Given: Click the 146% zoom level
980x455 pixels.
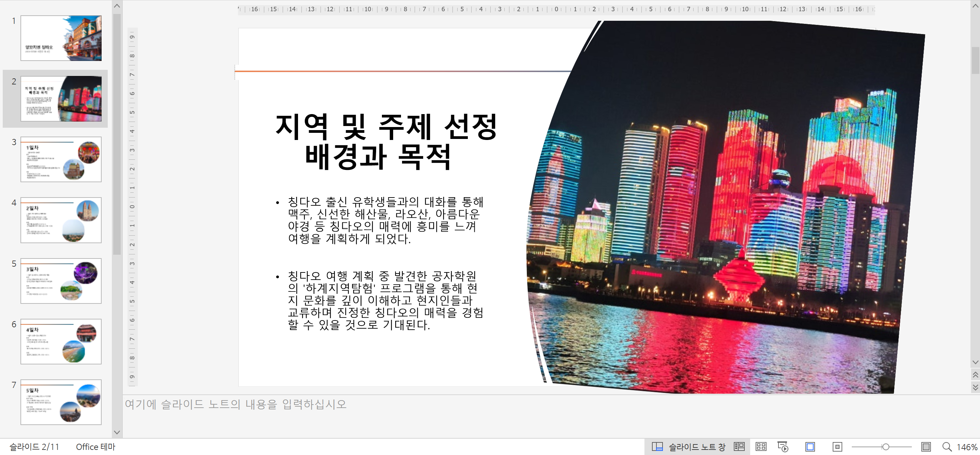Looking at the screenshot, I should tap(966, 447).
